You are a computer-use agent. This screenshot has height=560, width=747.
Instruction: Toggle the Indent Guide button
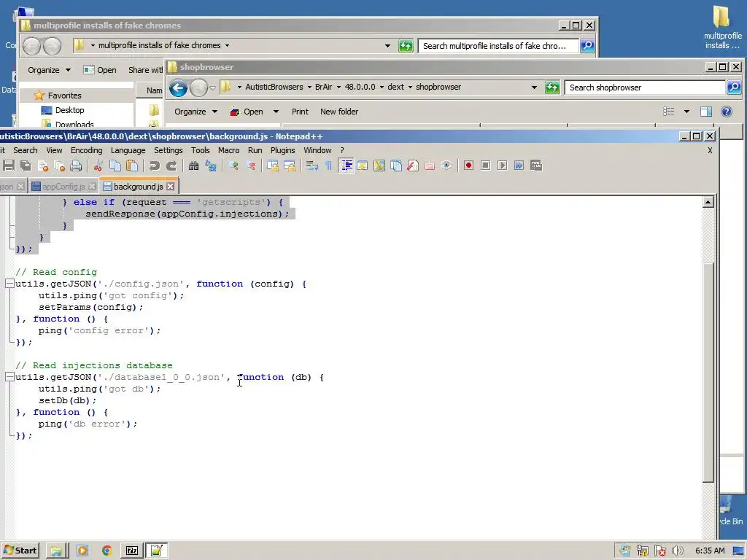point(347,166)
